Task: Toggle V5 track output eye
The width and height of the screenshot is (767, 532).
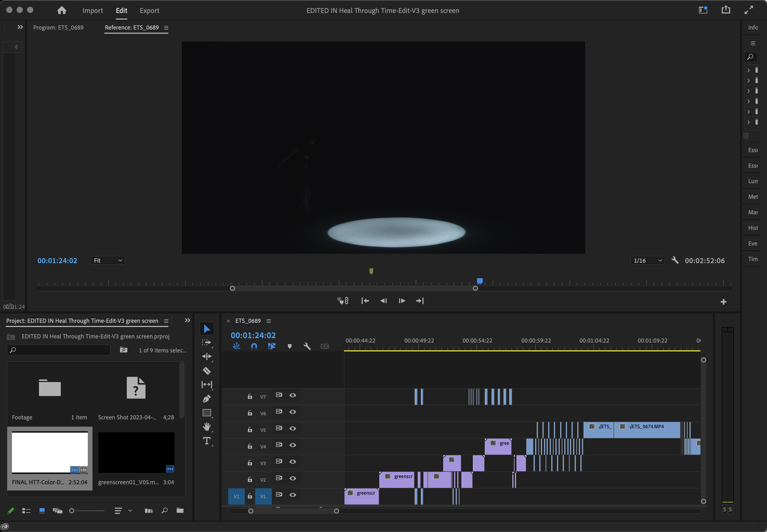Action: coord(293,429)
